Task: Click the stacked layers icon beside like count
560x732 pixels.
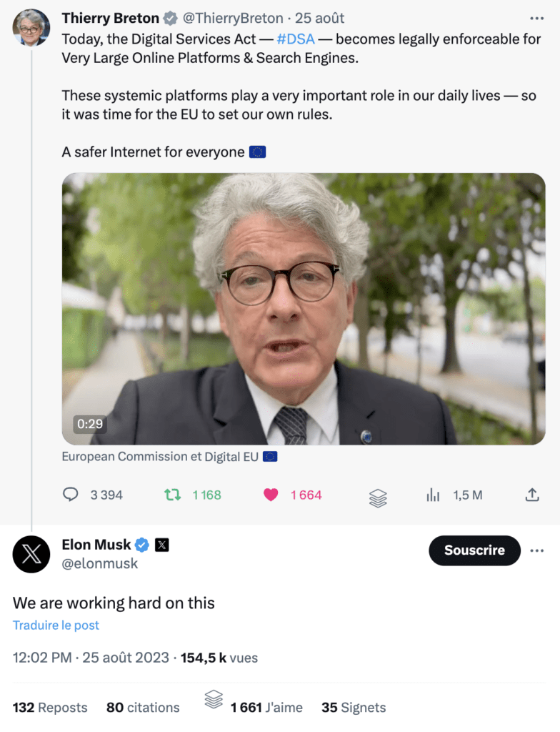Action: click(378, 498)
